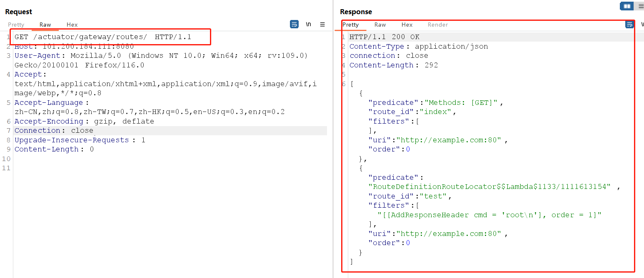Image resolution: width=644 pixels, height=278 pixels.
Task: Toggle word wrap in the Request editor
Action: tap(295, 25)
